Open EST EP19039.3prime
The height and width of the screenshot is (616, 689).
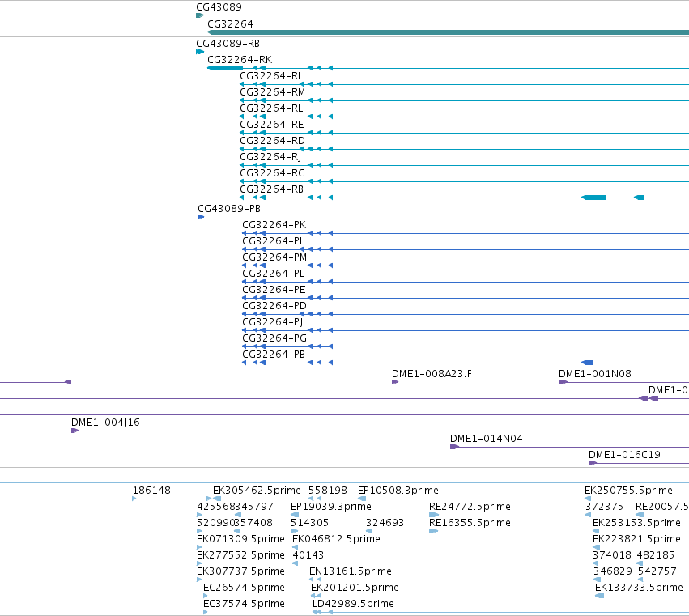(x=331, y=507)
